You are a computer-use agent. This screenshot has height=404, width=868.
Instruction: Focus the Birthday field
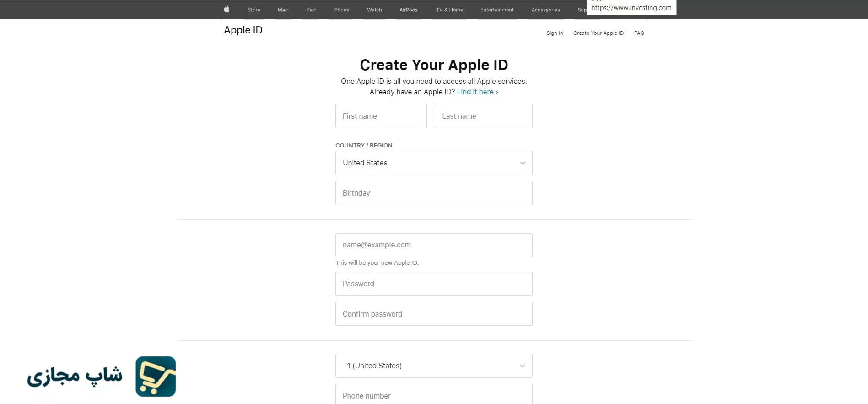click(434, 193)
